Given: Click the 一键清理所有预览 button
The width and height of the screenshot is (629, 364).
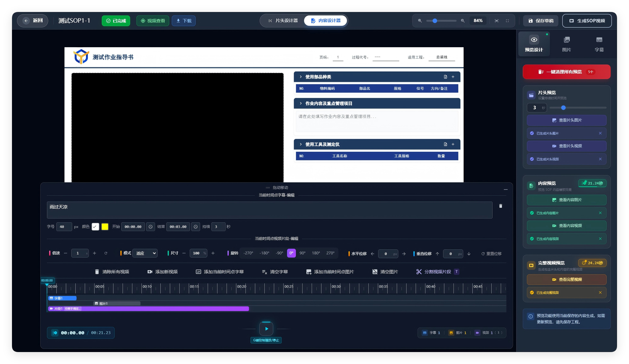Looking at the screenshot, I should pos(566,72).
